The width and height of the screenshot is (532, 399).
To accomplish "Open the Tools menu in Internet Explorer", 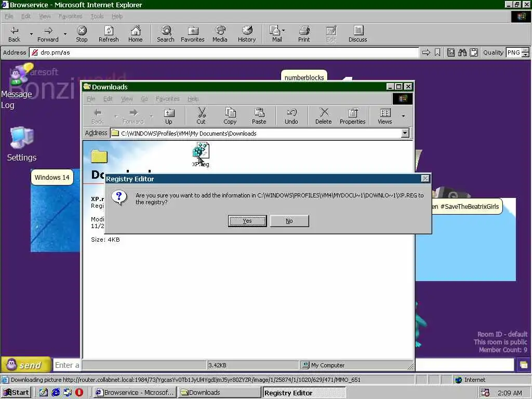I will [97, 16].
